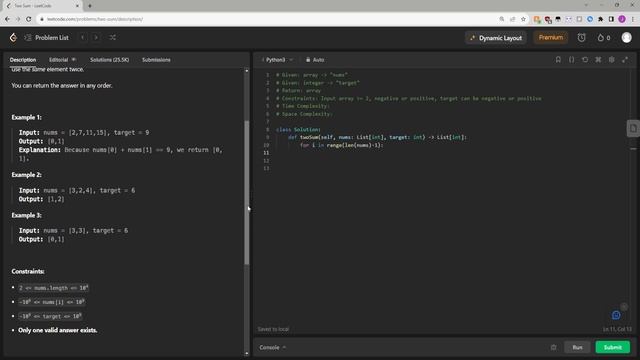Click the Example 1 heading
This screenshot has width=640, height=360.
pos(27,117)
